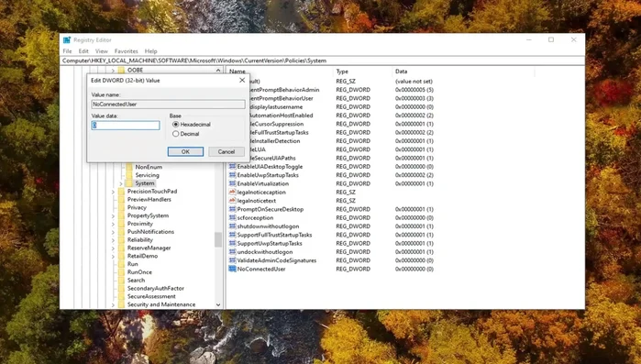The width and height of the screenshot is (641, 364).
Task: Click the tree pane scroll down arrow
Action: pos(218,304)
